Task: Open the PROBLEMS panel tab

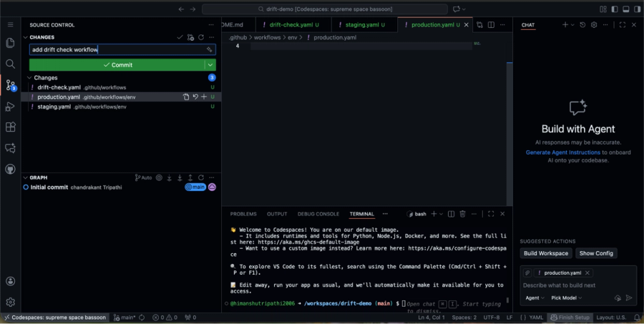Action: click(243, 214)
